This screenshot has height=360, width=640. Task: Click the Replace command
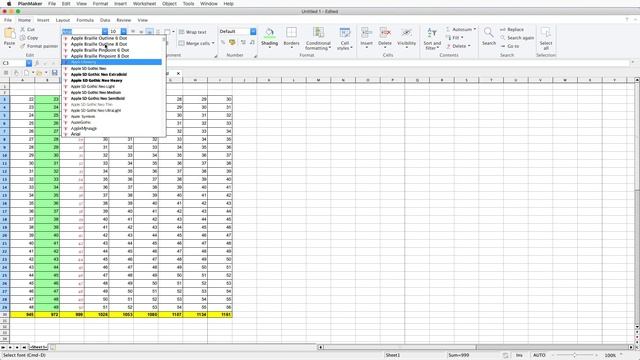click(512, 29)
